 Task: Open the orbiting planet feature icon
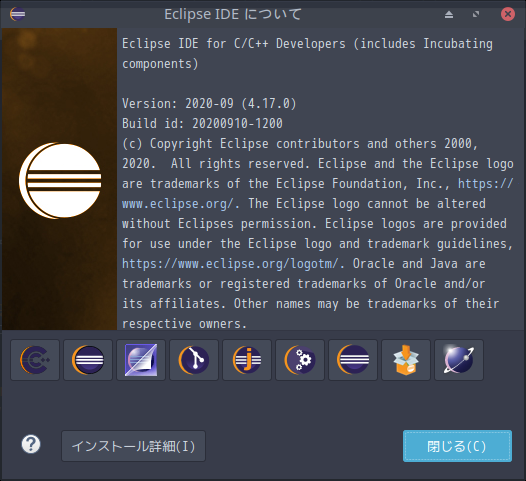459,360
